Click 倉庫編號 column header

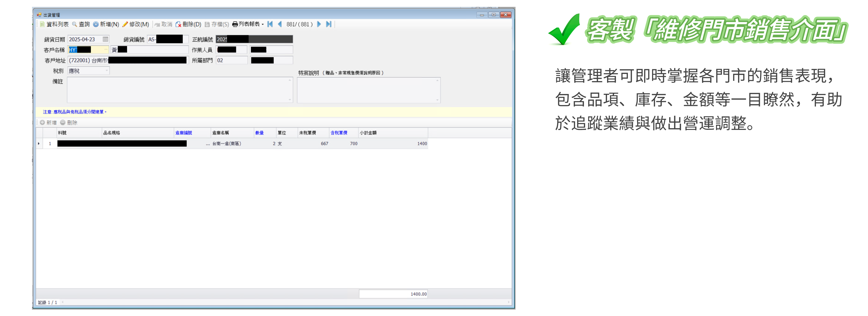184,133
